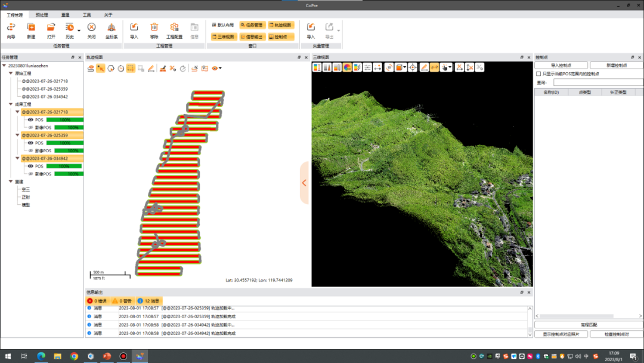The image size is (644, 363).
Task: Collapse the 20230801luniaozhen root node
Action: click(4, 65)
